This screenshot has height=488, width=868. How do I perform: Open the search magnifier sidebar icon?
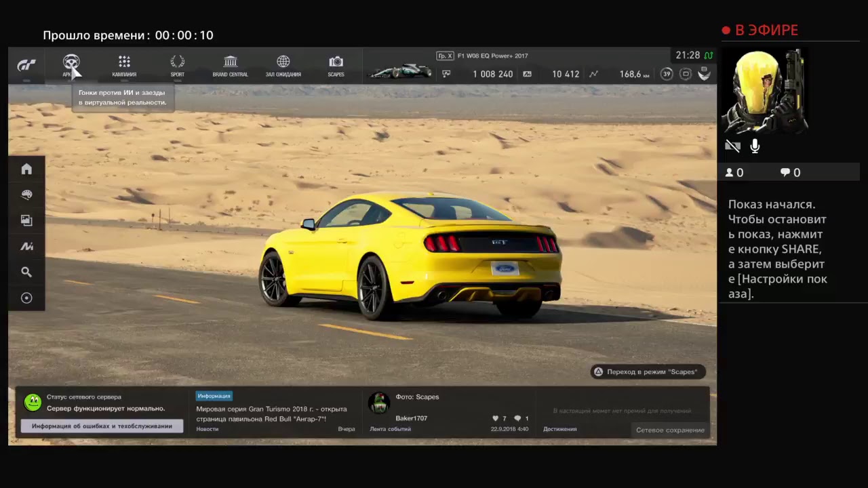26,272
